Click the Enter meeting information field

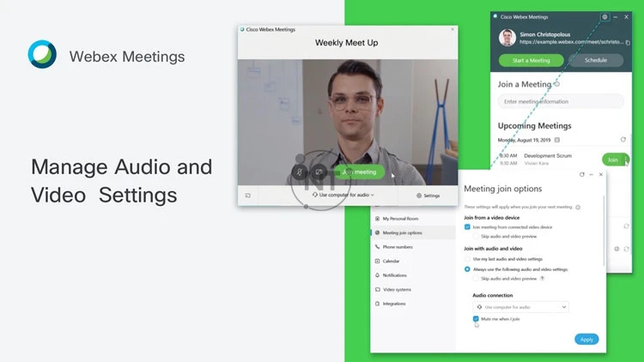coord(561,101)
